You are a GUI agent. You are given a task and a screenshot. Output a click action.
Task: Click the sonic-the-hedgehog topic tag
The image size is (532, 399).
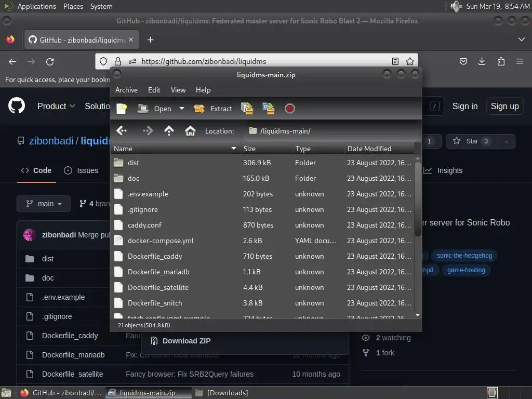(464, 256)
